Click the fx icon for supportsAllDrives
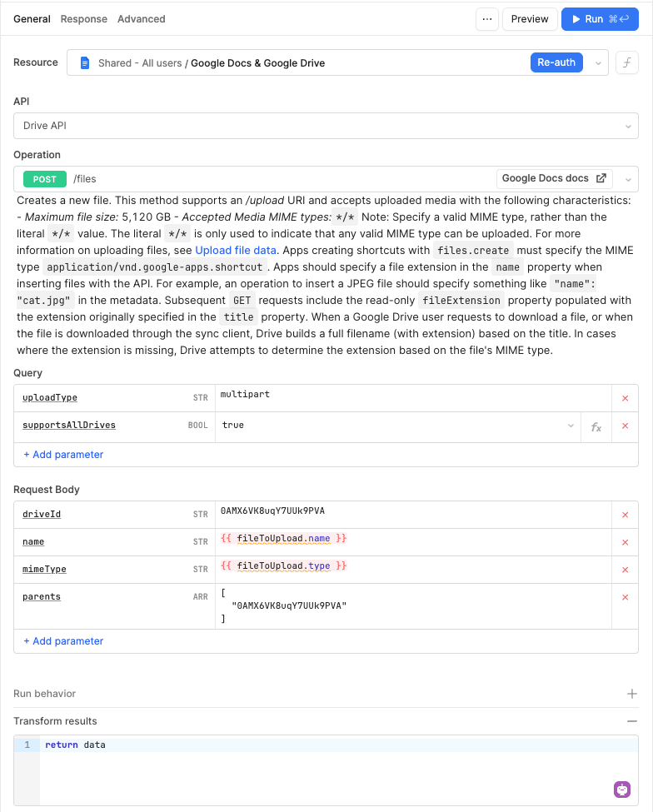653x812 pixels. 596,426
